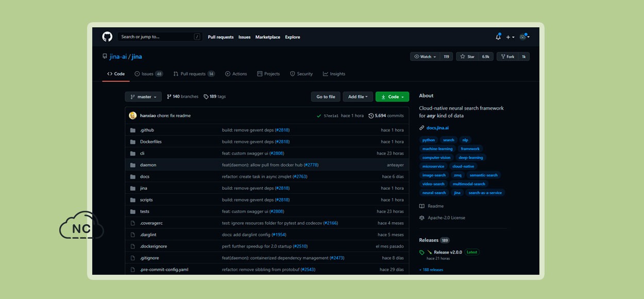The height and width of the screenshot is (299, 644).
Task: Click the Dockerfiles folder icon
Action: click(133, 142)
